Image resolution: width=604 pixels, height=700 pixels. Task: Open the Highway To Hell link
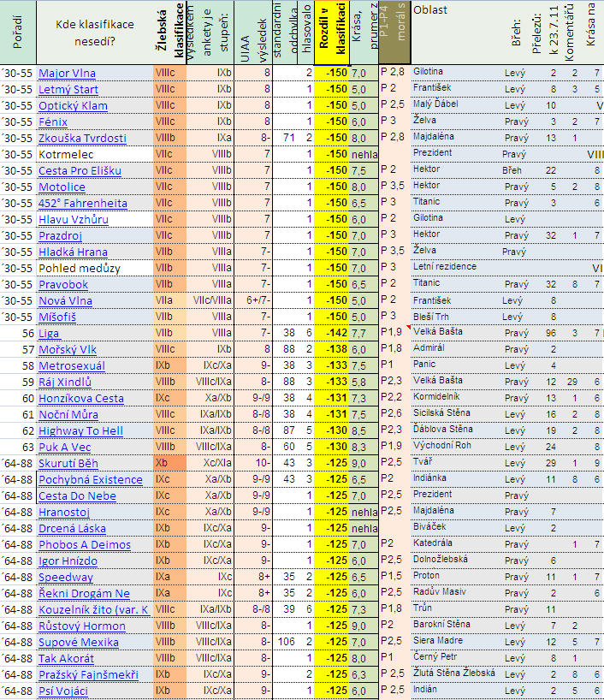pos(80,430)
